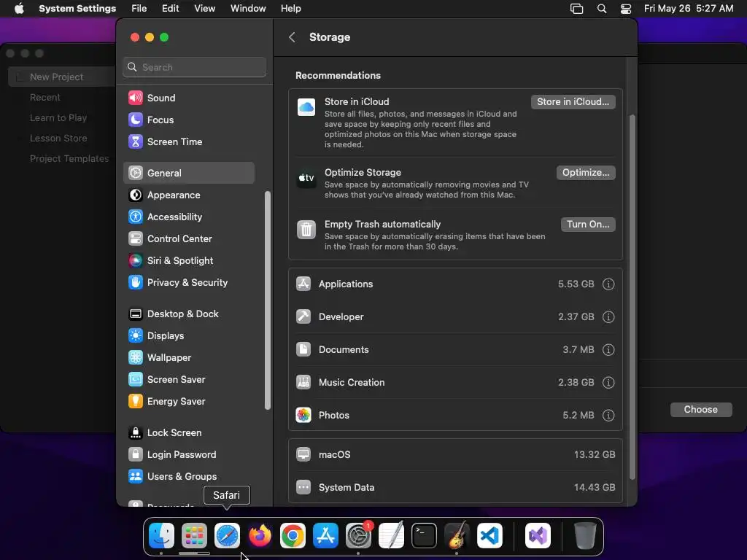
Task: Launch Safari from the Dock
Action: tap(227, 536)
